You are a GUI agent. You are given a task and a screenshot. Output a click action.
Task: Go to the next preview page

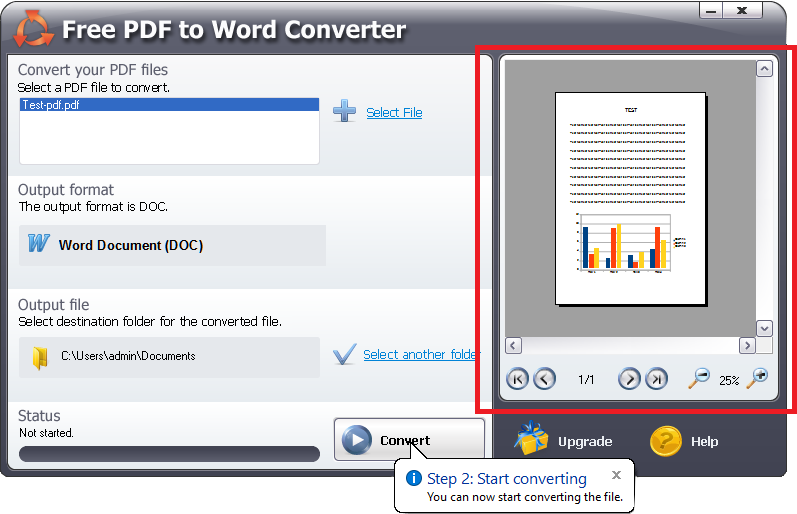coord(629,379)
